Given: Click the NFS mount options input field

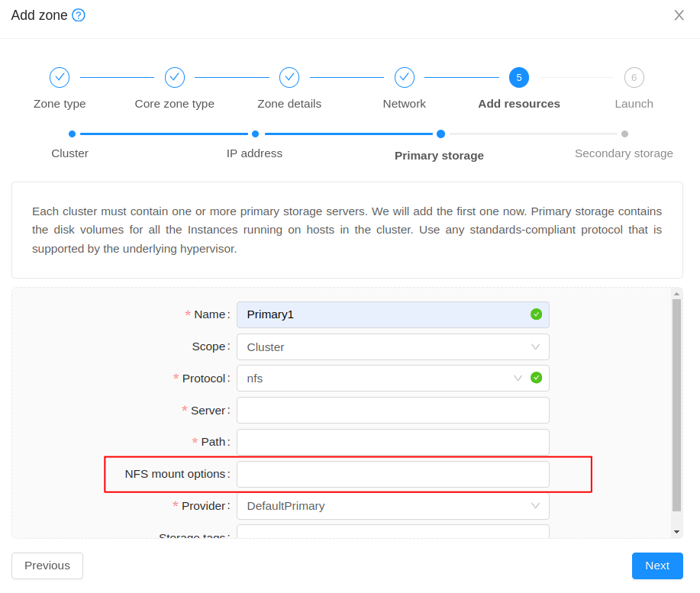Looking at the screenshot, I should click(392, 473).
